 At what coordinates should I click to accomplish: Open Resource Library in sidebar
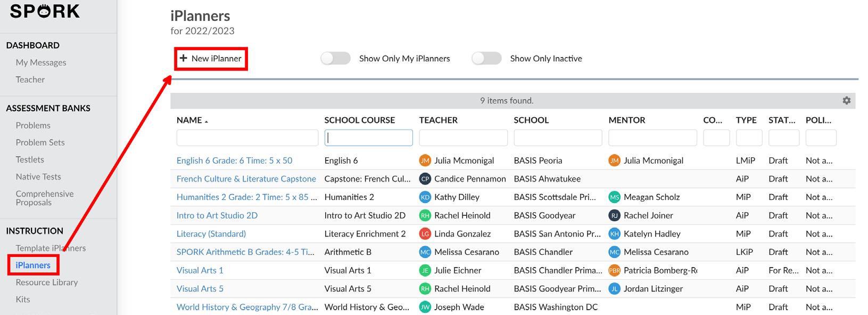tap(47, 282)
